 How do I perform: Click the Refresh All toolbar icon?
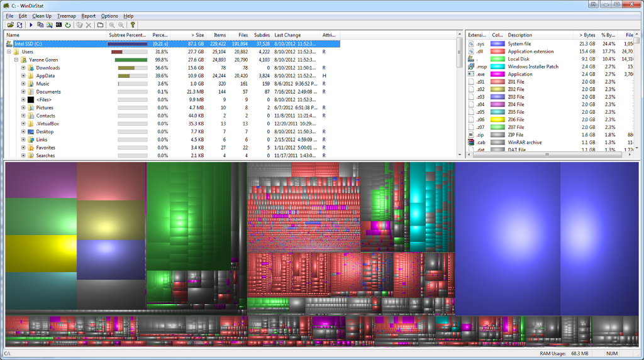point(19,25)
